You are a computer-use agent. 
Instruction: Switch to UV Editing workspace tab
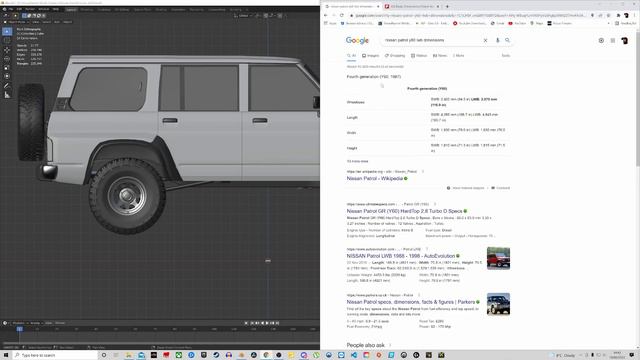[x=122, y=9]
